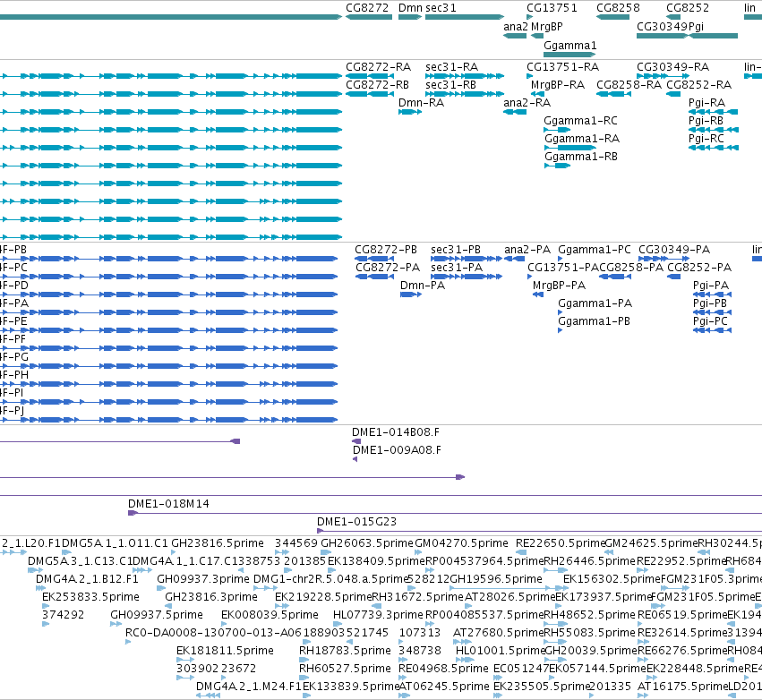
Task: Click the RE22650.5prime EST label
Action: (561, 542)
